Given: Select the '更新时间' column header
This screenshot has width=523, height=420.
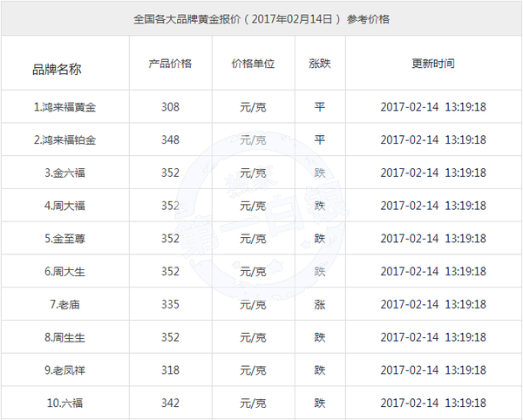Looking at the screenshot, I should point(433,64).
